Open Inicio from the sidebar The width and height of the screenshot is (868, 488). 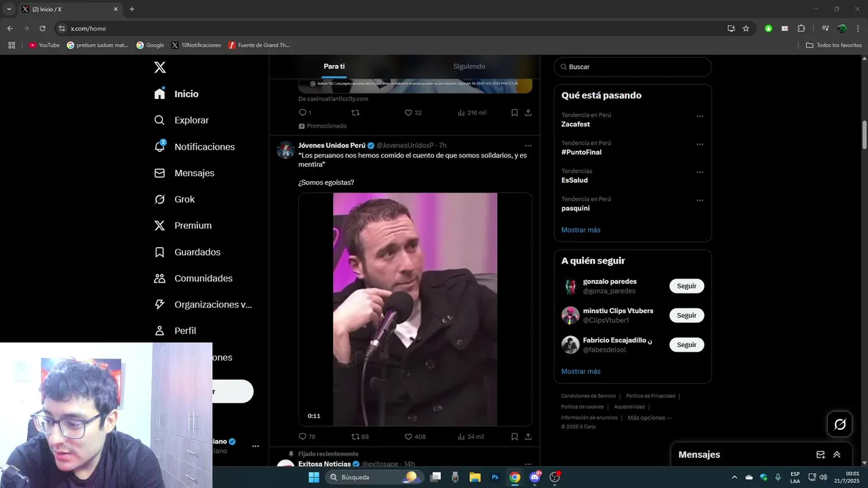pos(176,94)
